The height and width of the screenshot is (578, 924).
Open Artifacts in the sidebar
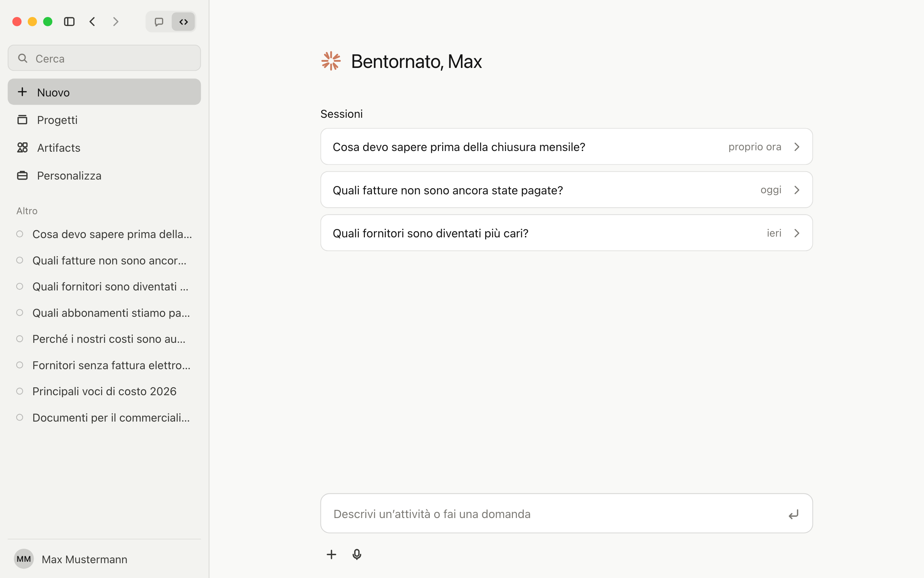[104, 147]
